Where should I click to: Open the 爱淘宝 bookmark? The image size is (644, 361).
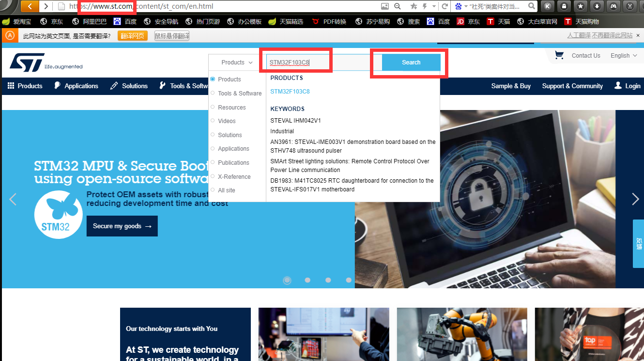(16, 21)
